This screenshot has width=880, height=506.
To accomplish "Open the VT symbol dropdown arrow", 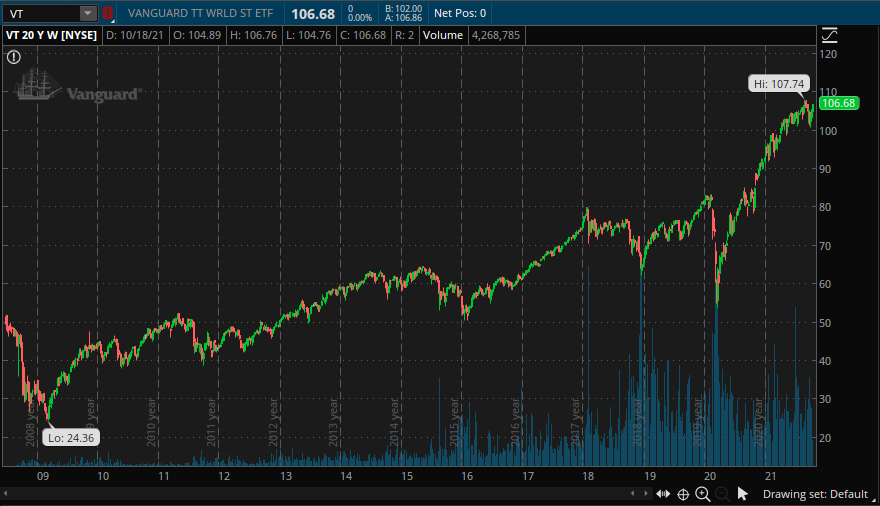I will [88, 13].
